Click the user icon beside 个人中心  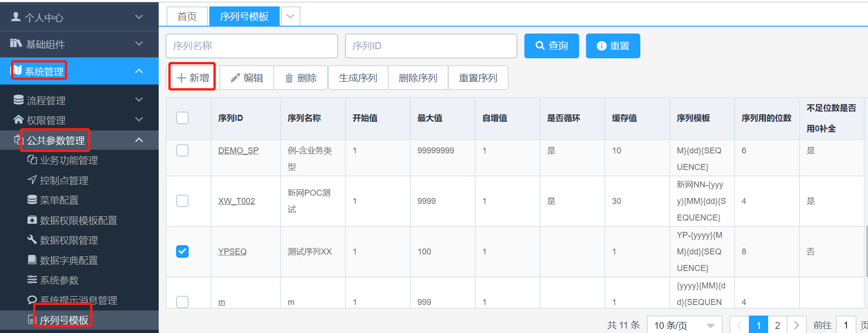tap(16, 17)
